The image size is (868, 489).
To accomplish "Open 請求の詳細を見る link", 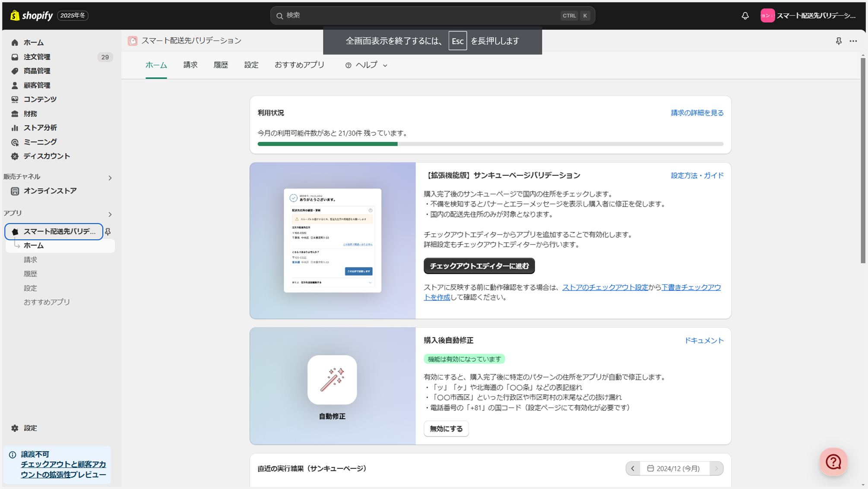I will pos(697,113).
